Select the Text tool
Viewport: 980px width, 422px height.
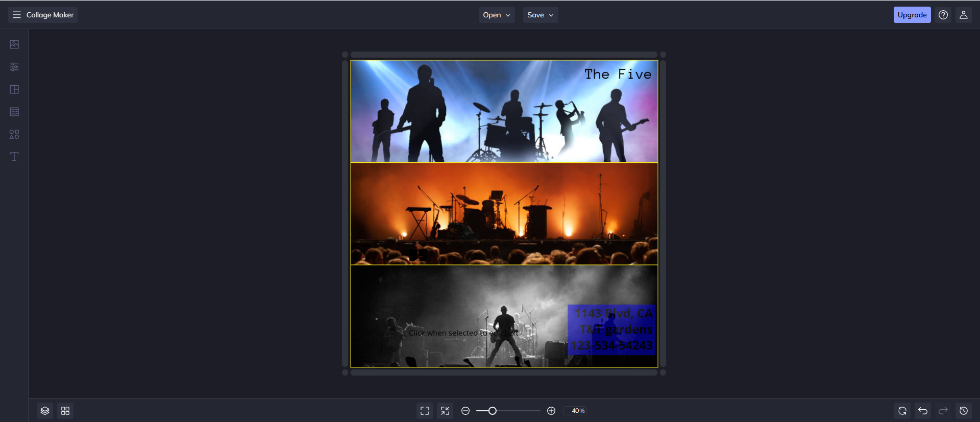point(14,157)
